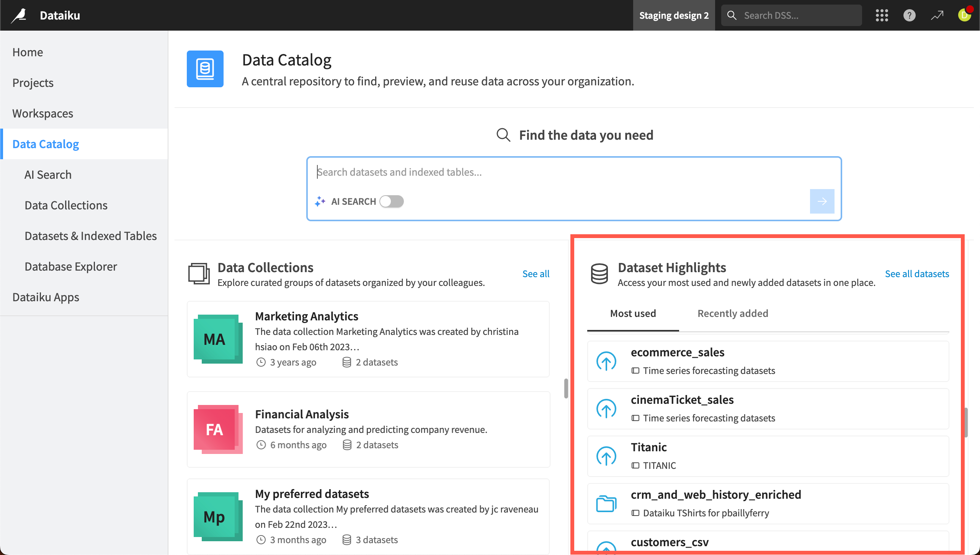Enable the AI SEARCH toggle
Screen dimensions: 980x555
click(x=391, y=201)
